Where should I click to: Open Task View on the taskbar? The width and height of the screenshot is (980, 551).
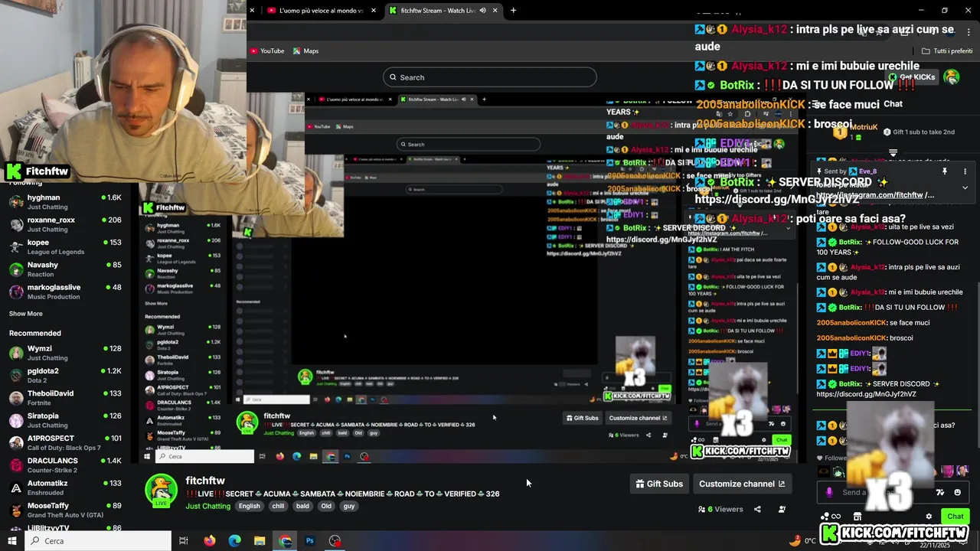[184, 541]
